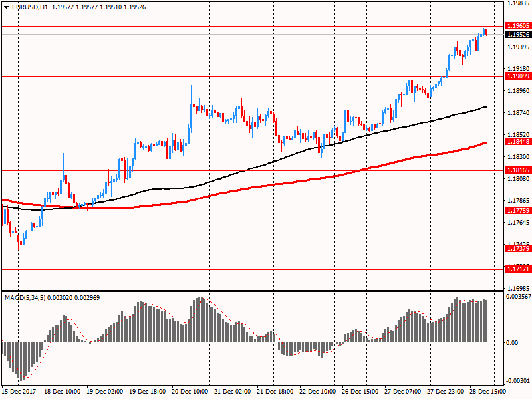
Task: Click the 1.18740 price scale value
Action: 518,112
